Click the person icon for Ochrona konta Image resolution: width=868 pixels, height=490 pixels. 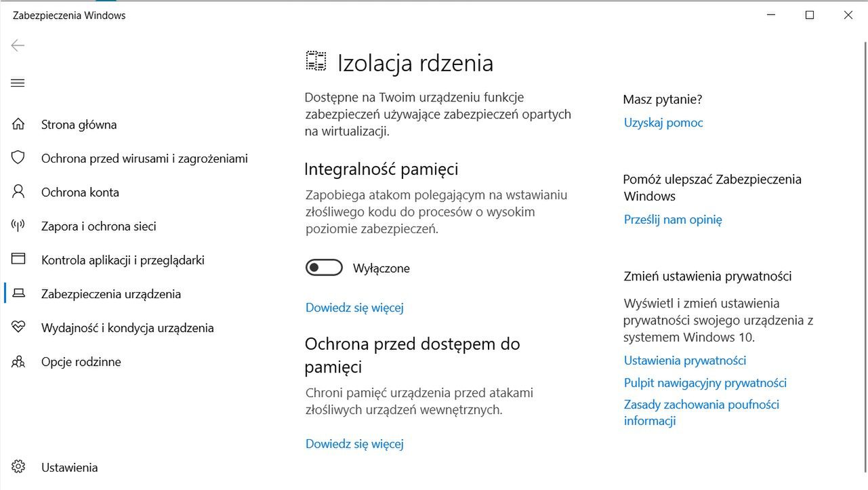[18, 192]
